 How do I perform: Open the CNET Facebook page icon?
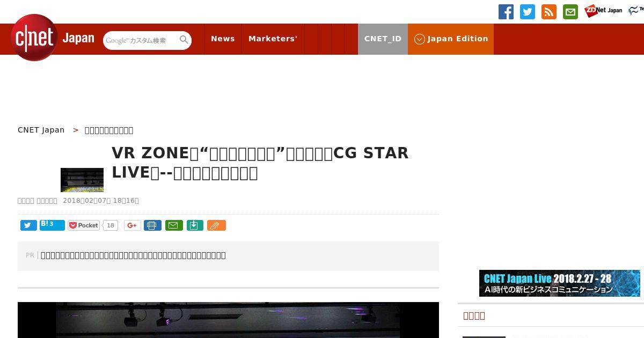(x=506, y=12)
